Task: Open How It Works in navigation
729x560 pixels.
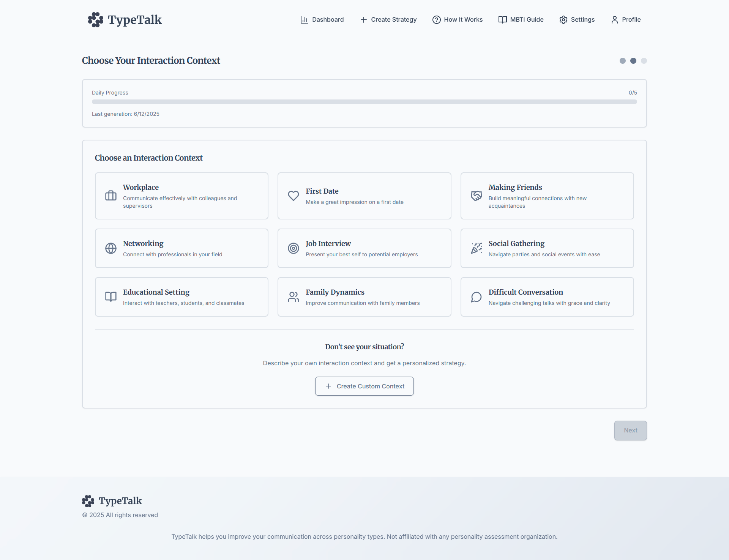Action: (458, 20)
